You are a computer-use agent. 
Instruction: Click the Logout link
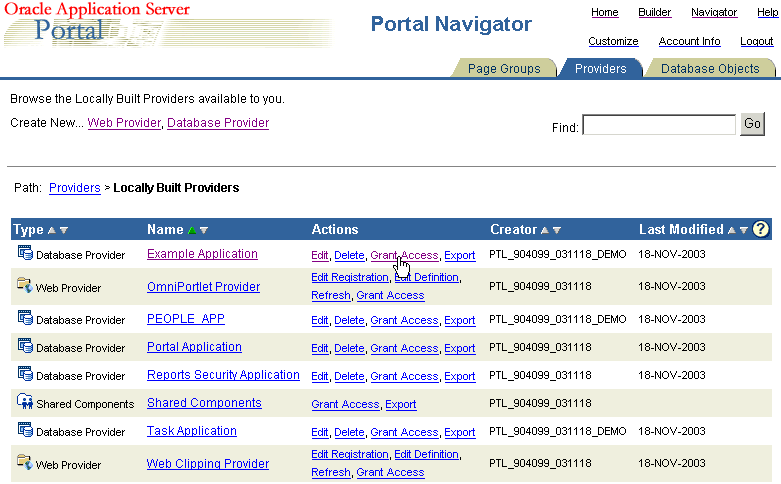pyautogui.click(x=757, y=41)
